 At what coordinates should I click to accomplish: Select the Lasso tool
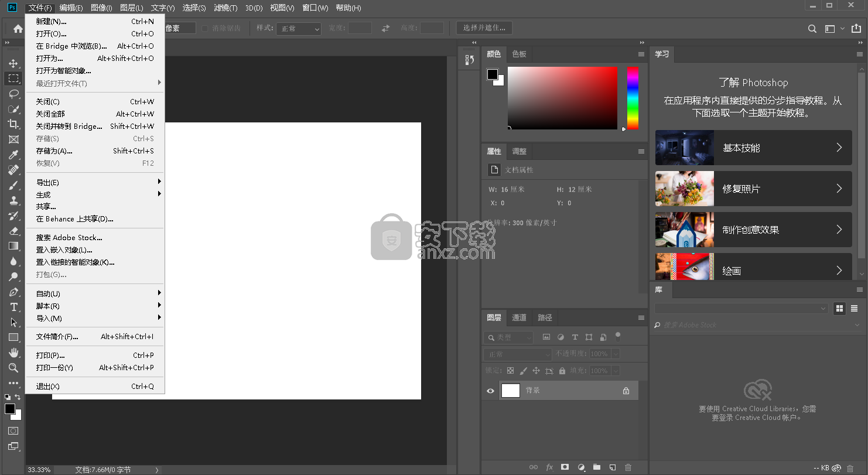pos(13,94)
